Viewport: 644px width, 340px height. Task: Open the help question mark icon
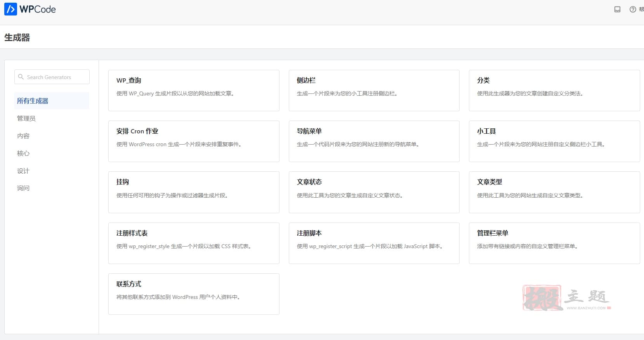(x=633, y=9)
